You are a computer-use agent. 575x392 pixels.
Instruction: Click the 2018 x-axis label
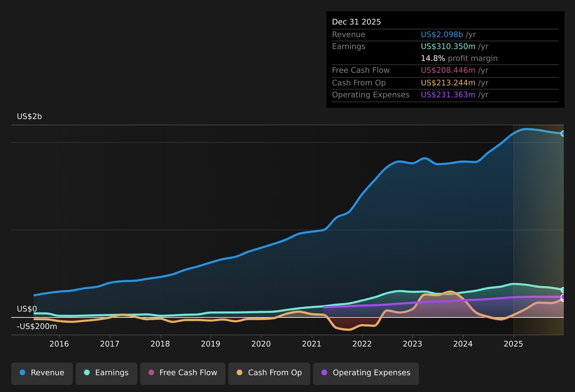tap(160, 344)
